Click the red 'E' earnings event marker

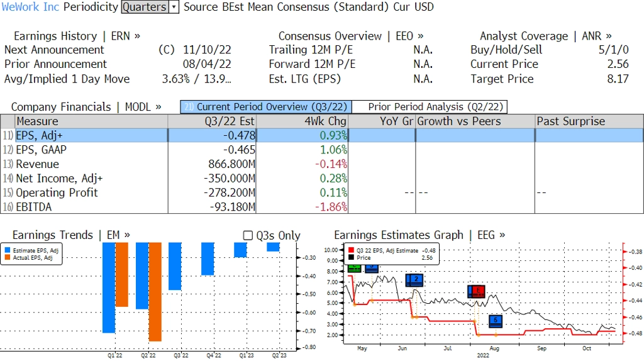tap(479, 291)
